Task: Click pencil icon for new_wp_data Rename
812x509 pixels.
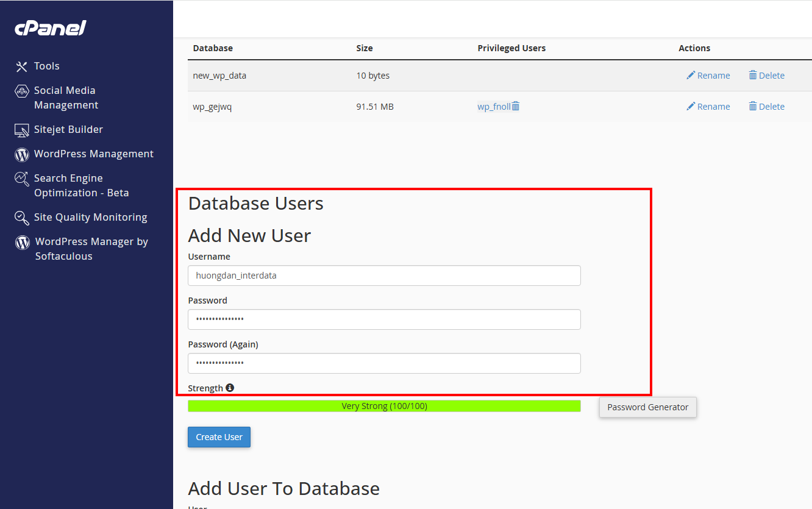Action: (691, 75)
